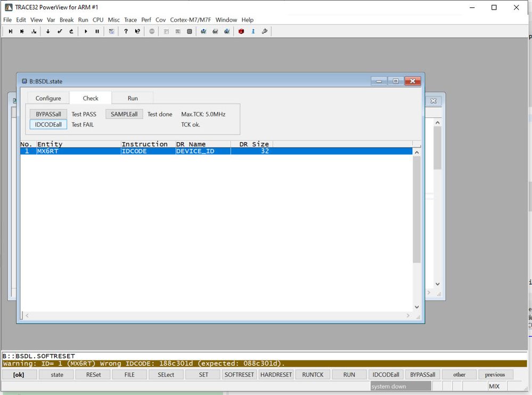This screenshot has width=532, height=395.
Task: Click the RUNTCK softkey
Action: 313,375
